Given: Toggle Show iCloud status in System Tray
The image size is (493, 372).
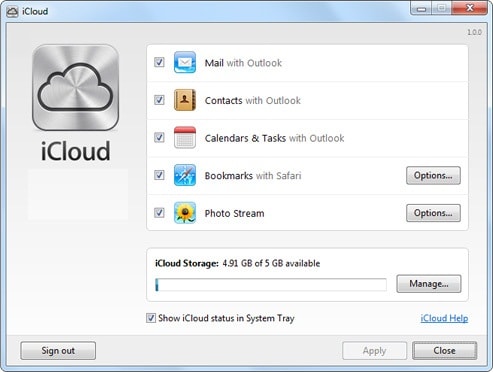Looking at the screenshot, I should (x=151, y=318).
